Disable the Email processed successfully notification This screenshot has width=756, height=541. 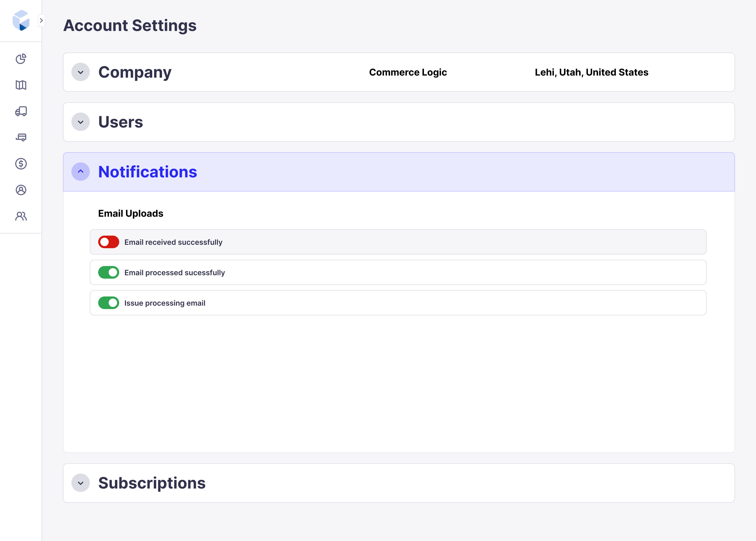[x=108, y=272]
